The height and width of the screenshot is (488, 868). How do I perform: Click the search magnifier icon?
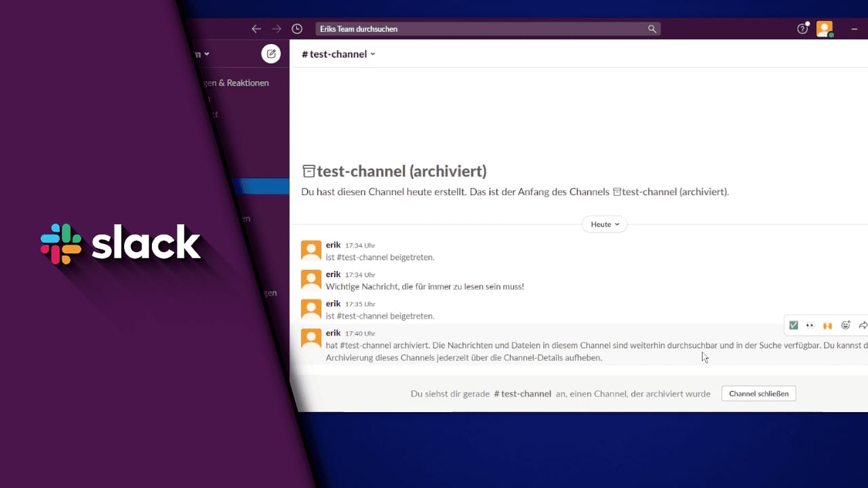coord(652,28)
